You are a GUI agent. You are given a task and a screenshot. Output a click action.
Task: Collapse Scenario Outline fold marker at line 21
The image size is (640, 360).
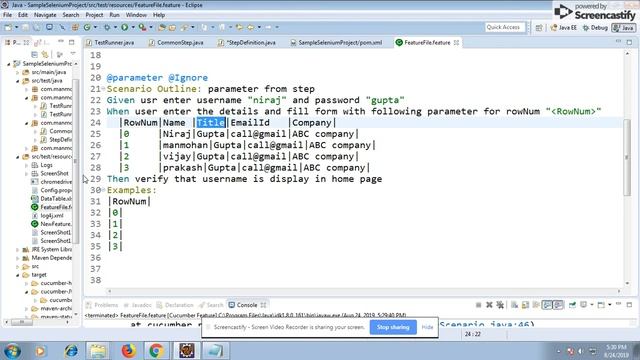click(x=104, y=88)
